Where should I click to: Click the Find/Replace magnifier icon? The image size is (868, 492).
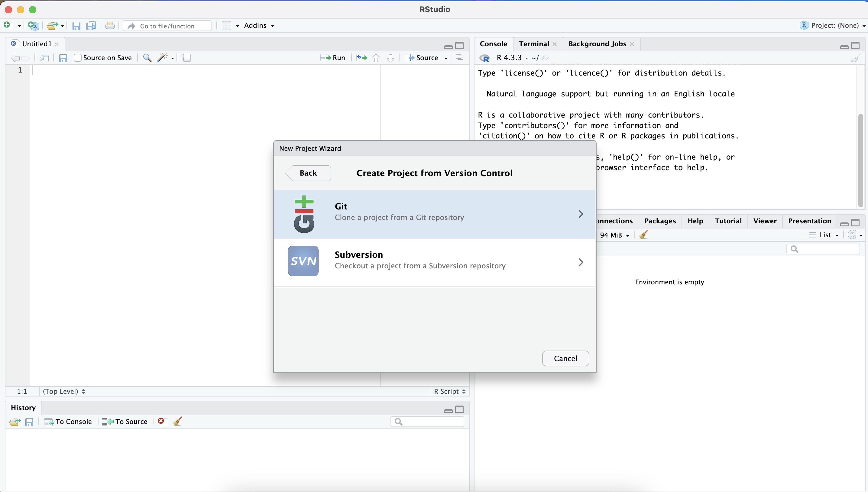[147, 58]
